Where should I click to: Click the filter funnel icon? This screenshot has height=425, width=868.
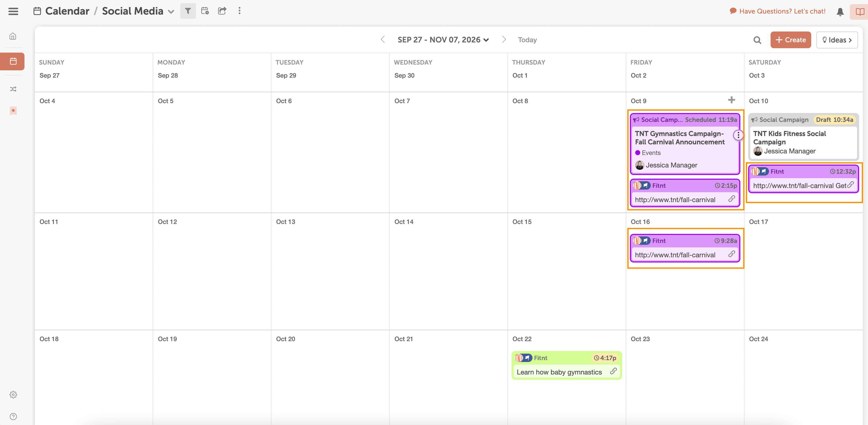pos(188,11)
